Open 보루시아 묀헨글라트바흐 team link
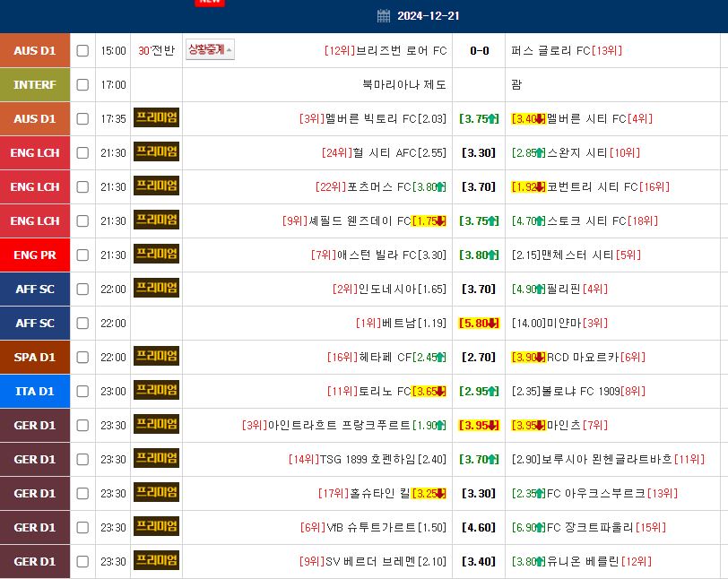The width and height of the screenshot is (728, 579). [607, 459]
